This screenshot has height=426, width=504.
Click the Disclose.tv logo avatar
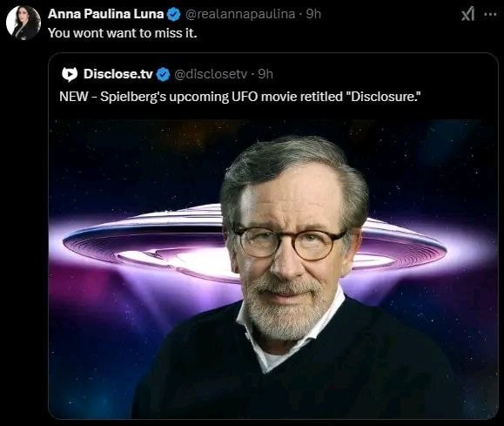point(70,74)
